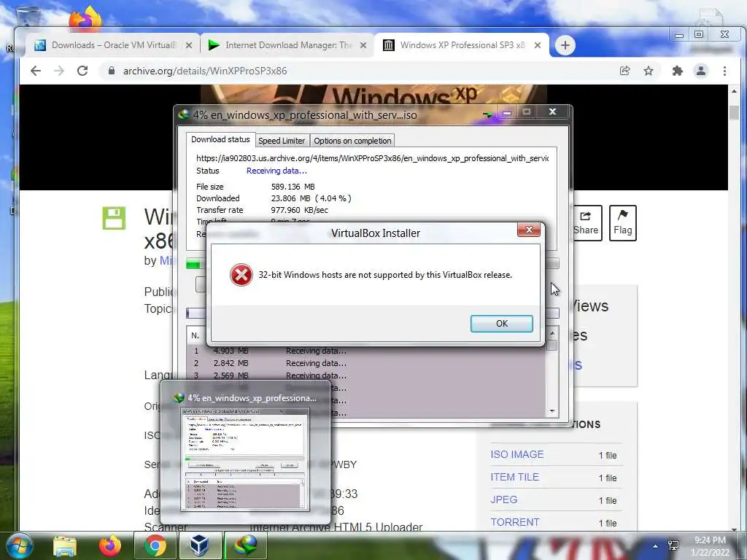This screenshot has width=747, height=560.
Task: Select VirtualBox installer in the taskbar
Action: click(x=200, y=545)
